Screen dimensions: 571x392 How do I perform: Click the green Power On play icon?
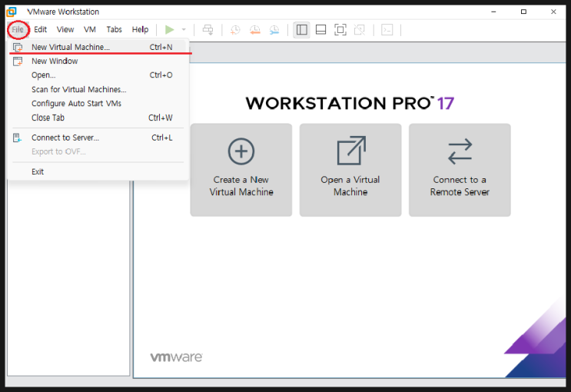169,29
